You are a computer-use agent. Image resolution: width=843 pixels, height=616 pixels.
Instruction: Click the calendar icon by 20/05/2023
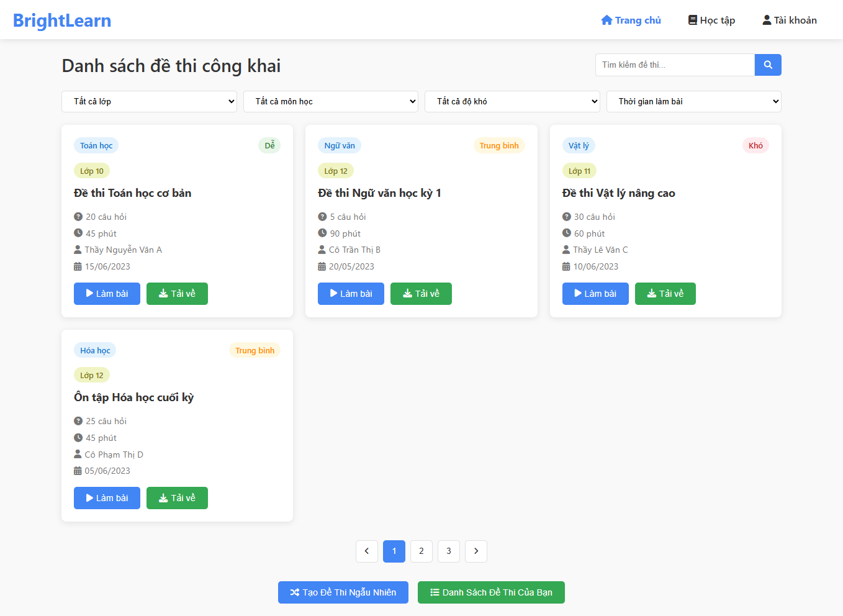click(x=322, y=266)
